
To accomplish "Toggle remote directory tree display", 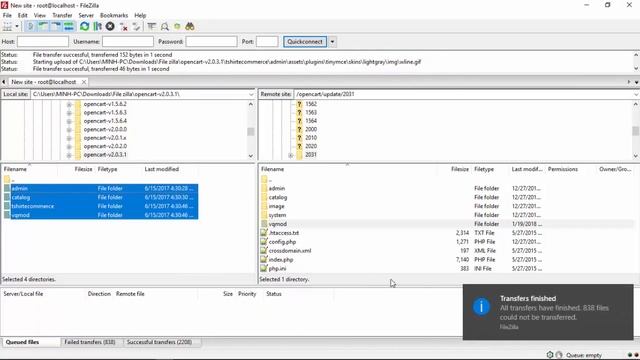I will [x=56, y=27].
